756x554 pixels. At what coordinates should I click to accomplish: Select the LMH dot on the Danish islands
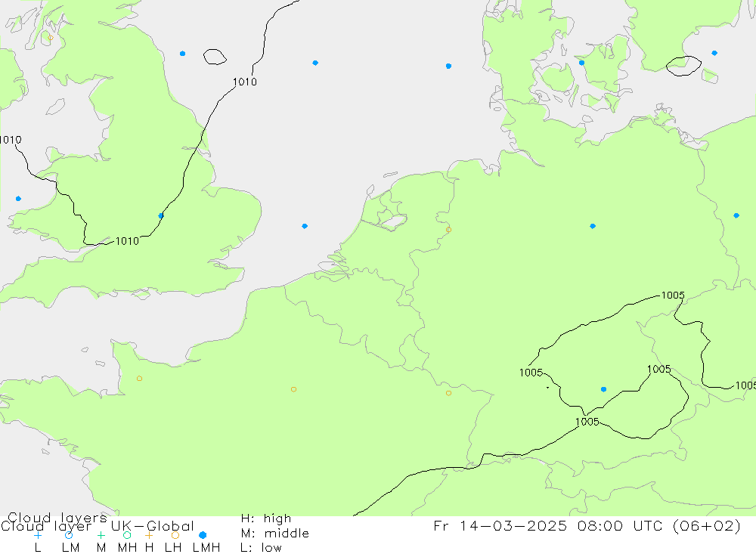point(581,63)
